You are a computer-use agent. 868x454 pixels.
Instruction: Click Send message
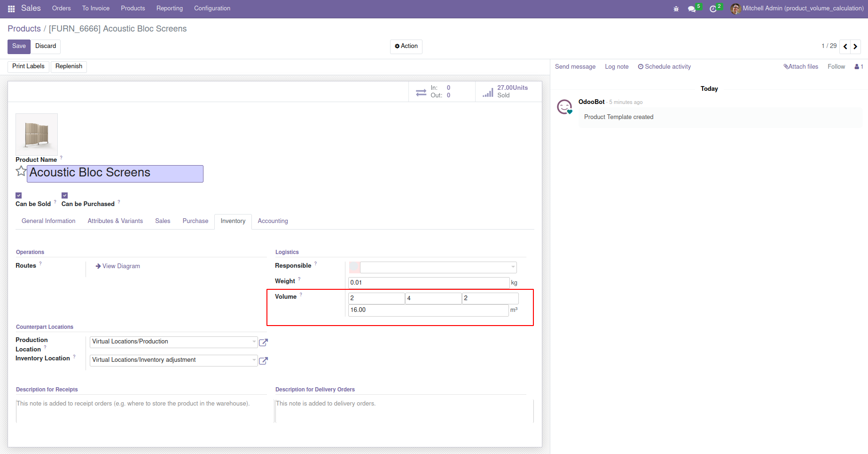coord(575,67)
